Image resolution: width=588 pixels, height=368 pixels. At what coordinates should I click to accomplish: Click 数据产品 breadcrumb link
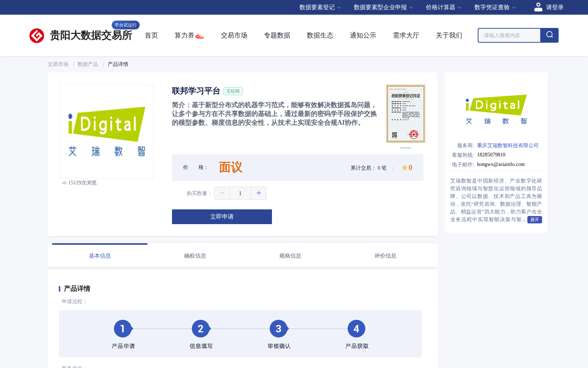pos(88,64)
